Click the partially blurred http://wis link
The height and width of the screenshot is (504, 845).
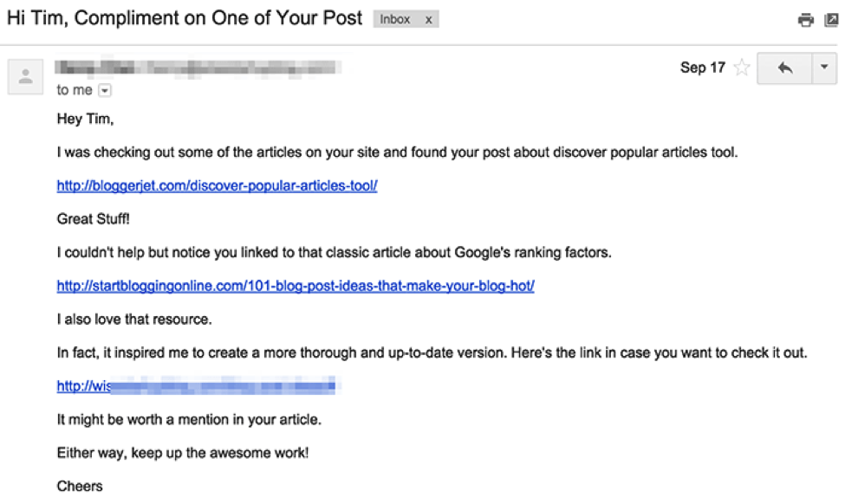195,385
